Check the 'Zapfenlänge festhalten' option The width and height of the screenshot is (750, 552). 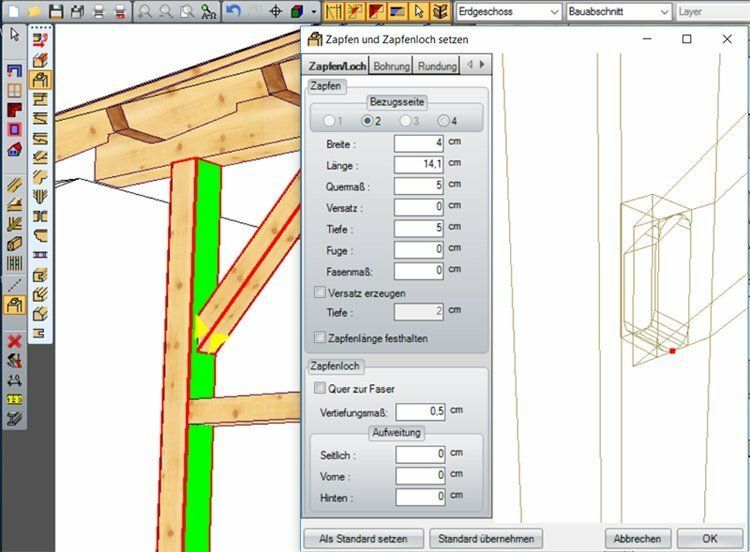[x=320, y=338]
